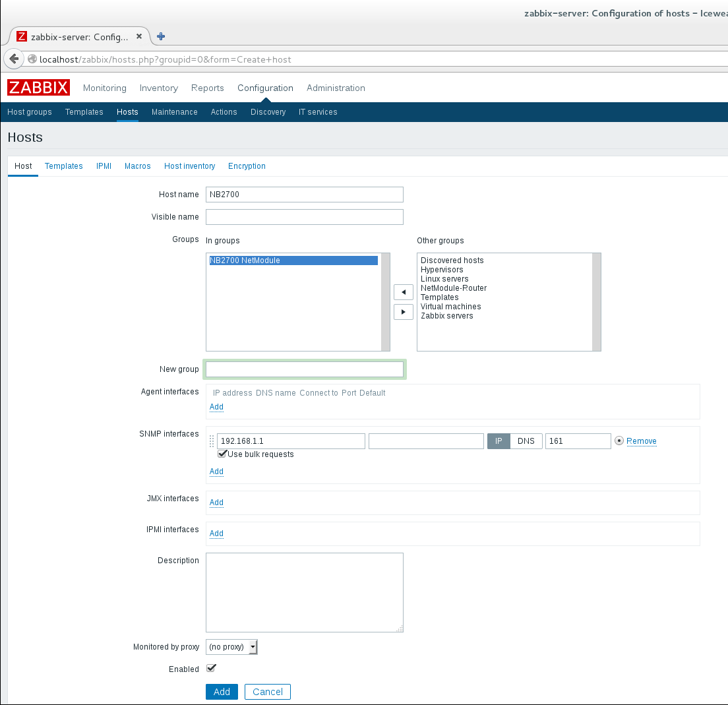Switch to Host inventory tab
The image size is (728, 705).
coord(189,166)
